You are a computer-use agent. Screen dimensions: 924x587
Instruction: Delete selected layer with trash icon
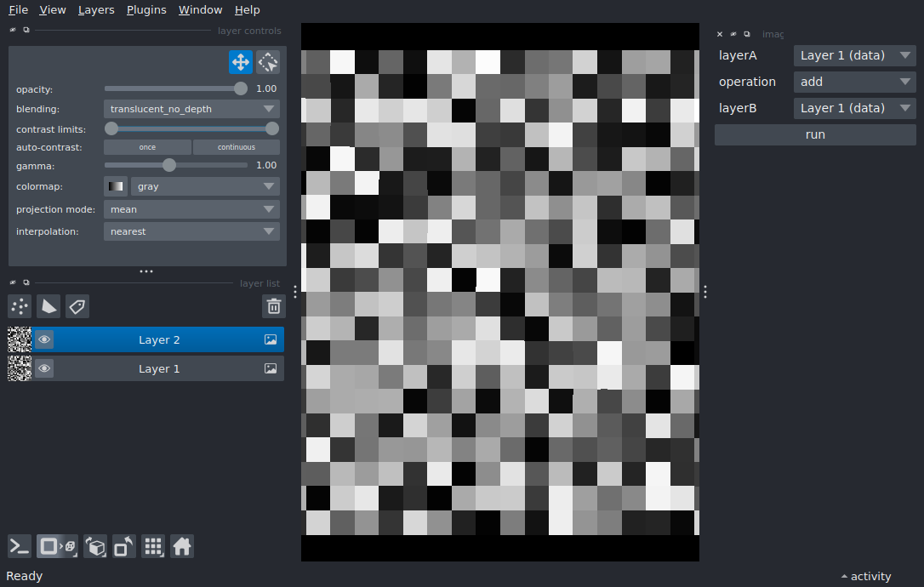(273, 306)
